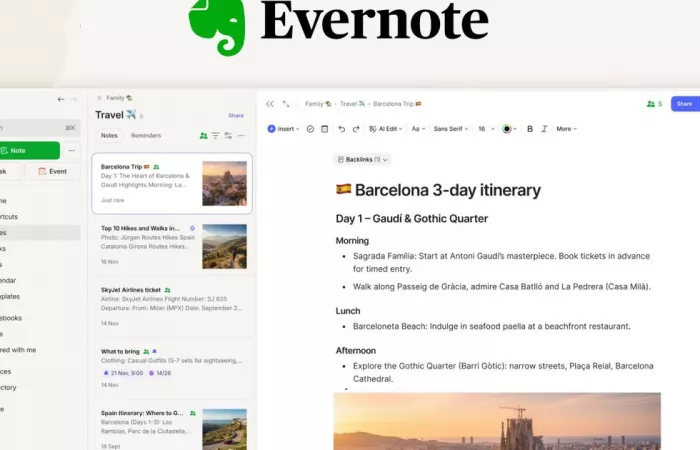Collapse the note list with double chevron
Viewport: 700px width, 450px height.
click(270, 104)
